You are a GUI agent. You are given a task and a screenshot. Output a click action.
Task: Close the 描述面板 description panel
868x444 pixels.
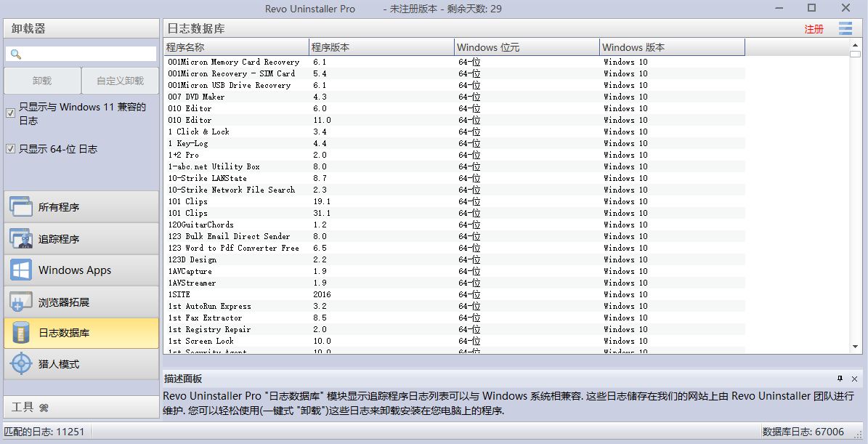pos(854,379)
